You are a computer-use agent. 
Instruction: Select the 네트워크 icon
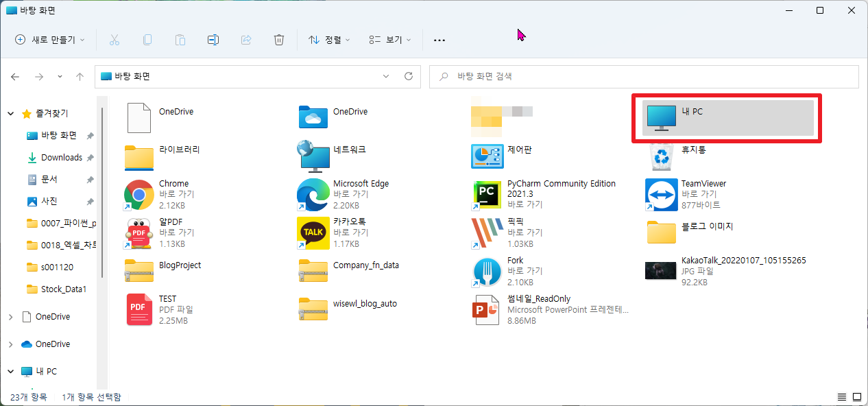click(x=313, y=156)
